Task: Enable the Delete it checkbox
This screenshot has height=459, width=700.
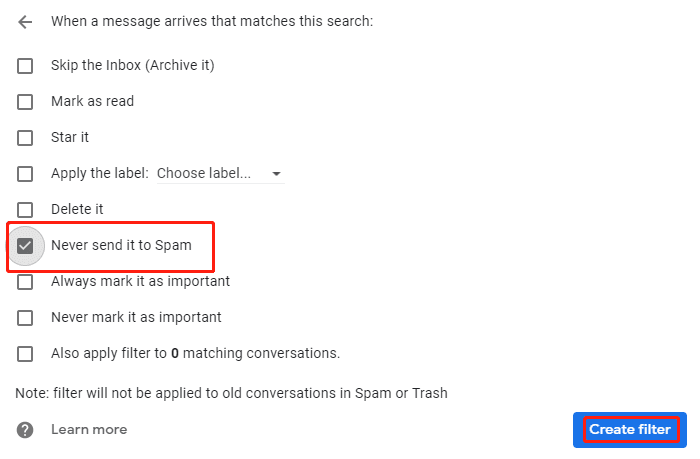Action: point(25,209)
